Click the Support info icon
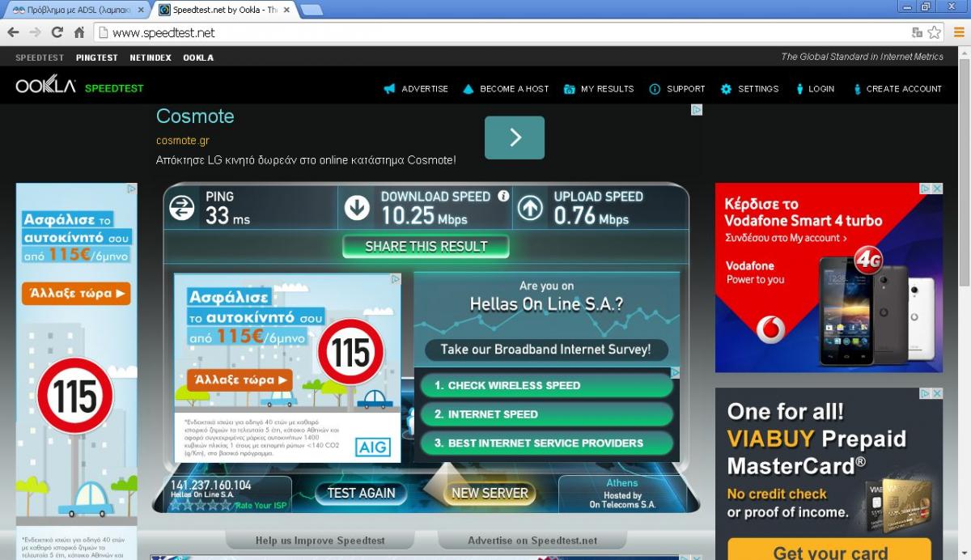 pos(655,89)
